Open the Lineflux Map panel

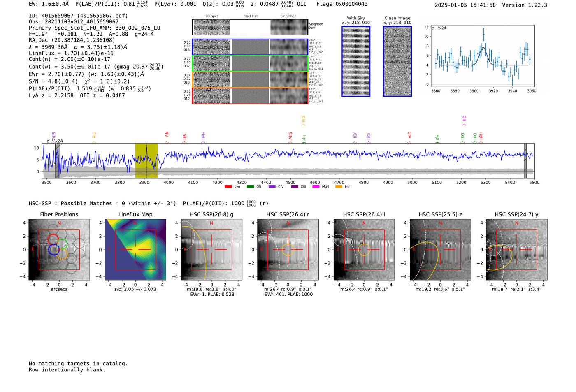coord(135,250)
